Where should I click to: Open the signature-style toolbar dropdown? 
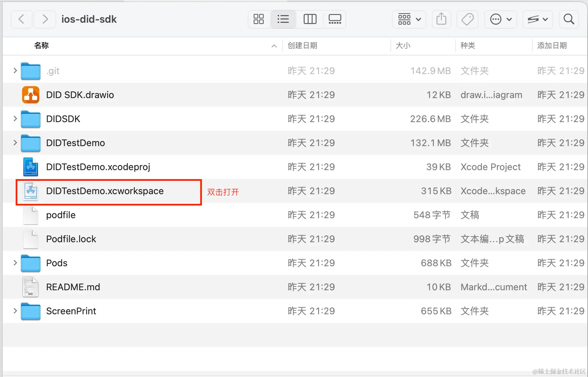(538, 19)
